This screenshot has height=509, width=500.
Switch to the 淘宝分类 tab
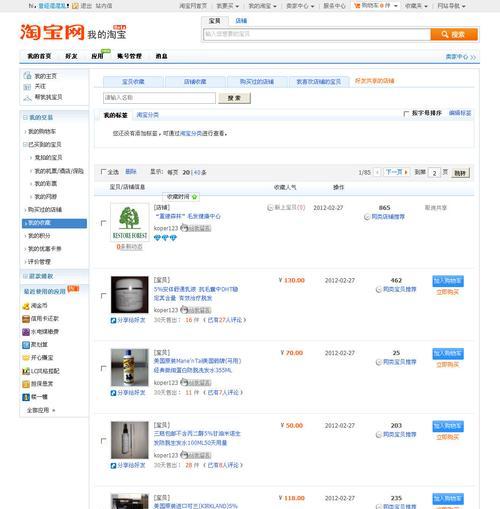click(148, 115)
